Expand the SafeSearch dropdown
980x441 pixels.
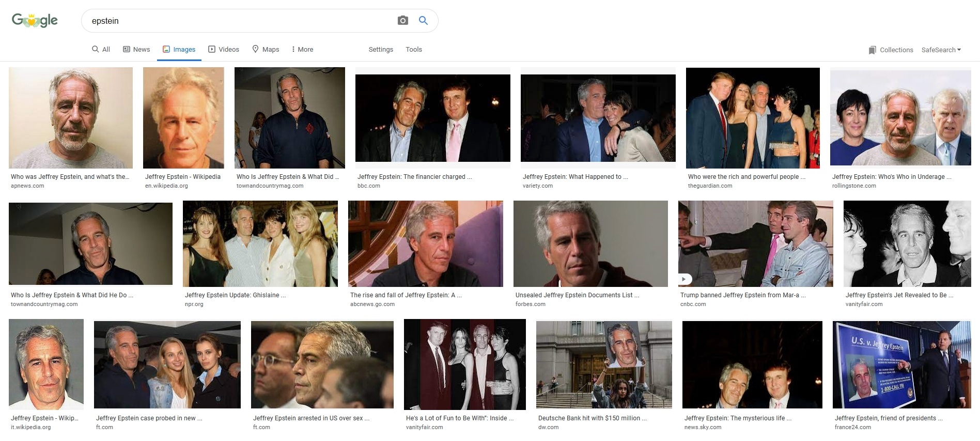(941, 50)
